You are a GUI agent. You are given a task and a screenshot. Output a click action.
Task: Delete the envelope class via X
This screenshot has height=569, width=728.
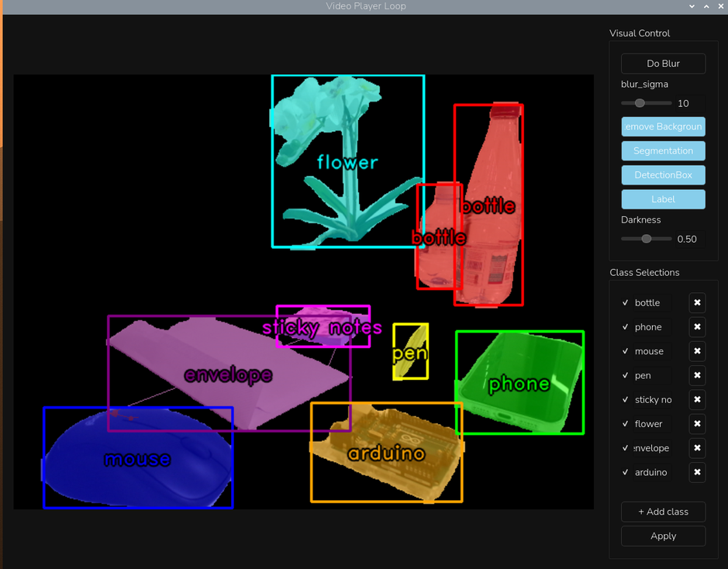pos(697,448)
